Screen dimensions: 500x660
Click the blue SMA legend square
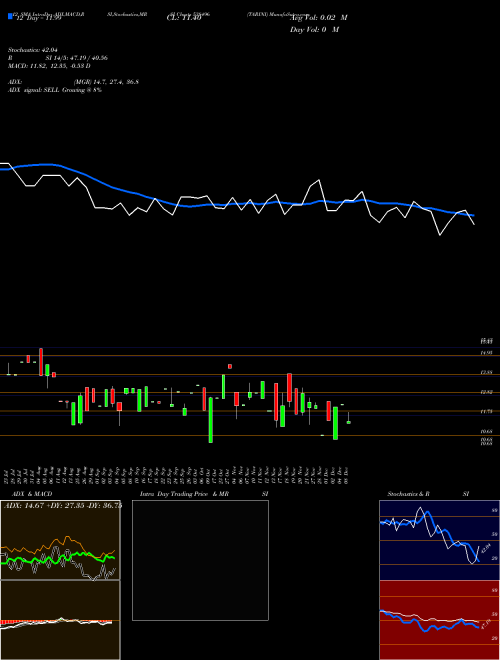pos(10,16)
